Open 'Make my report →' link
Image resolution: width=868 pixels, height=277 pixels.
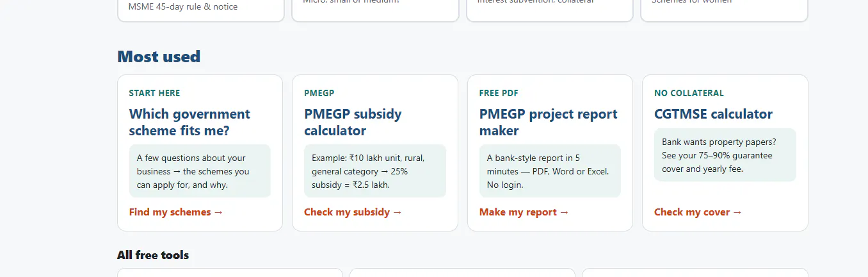pos(524,212)
